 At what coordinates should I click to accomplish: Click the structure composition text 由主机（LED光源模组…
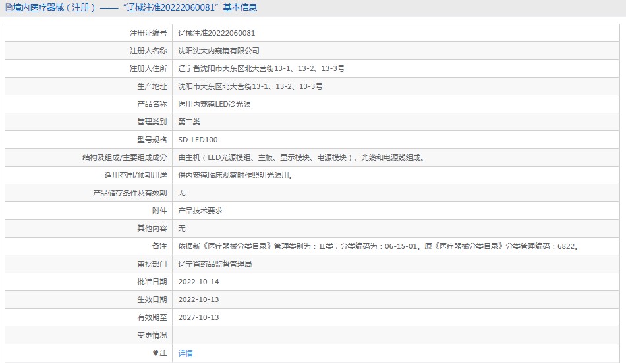click(x=302, y=157)
